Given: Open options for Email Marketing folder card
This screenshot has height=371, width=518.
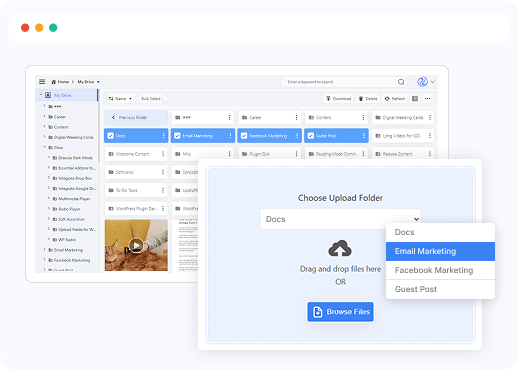Looking at the screenshot, I should click(x=230, y=136).
